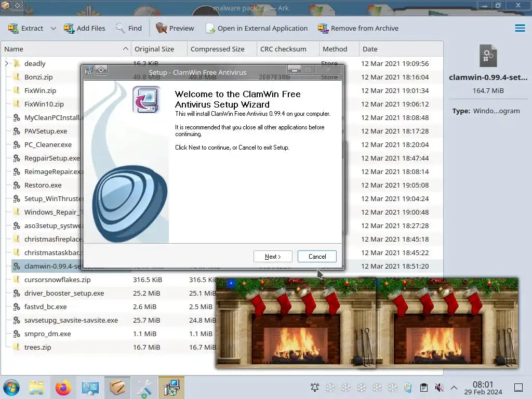The width and height of the screenshot is (532, 399).
Task: Select the cursorsnowflakes.zip file icon
Action: tap(16, 280)
